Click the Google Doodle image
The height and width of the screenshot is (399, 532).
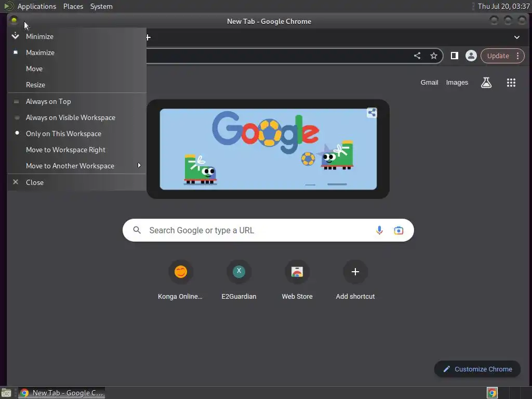pyautogui.click(x=268, y=149)
